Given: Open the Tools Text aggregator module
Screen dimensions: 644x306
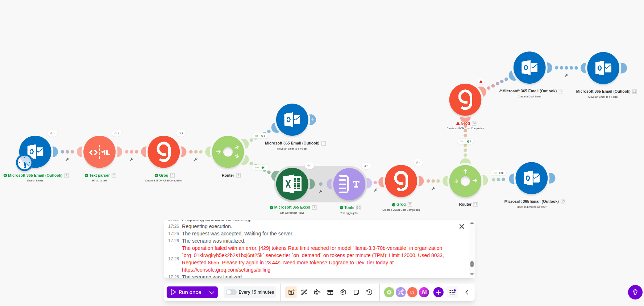Looking at the screenshot, I should 349,184.
